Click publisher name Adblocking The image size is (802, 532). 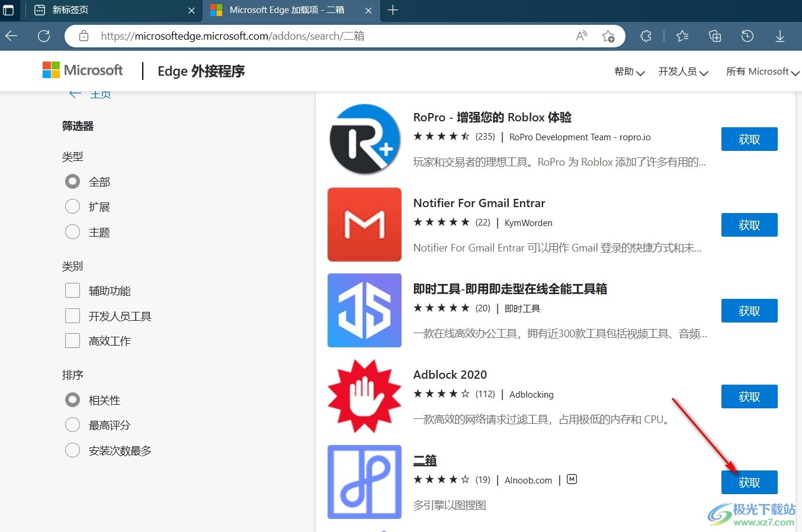coord(531,394)
